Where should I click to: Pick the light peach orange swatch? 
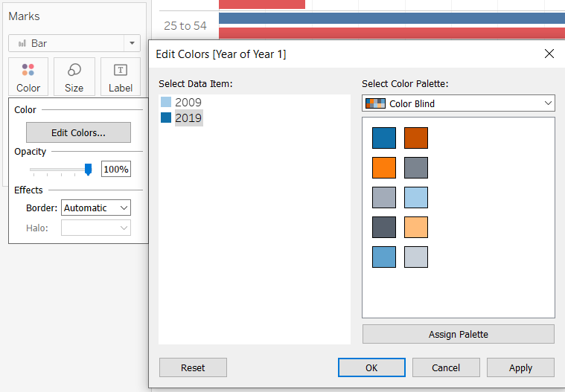pos(416,227)
